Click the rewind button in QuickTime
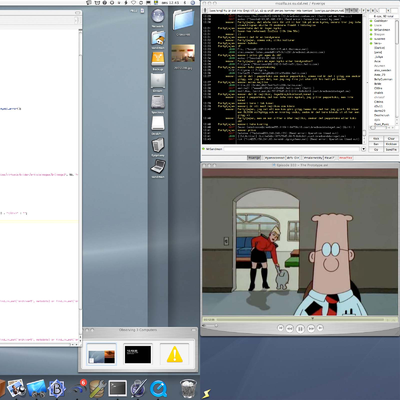The image size is (400, 400). coord(289,329)
